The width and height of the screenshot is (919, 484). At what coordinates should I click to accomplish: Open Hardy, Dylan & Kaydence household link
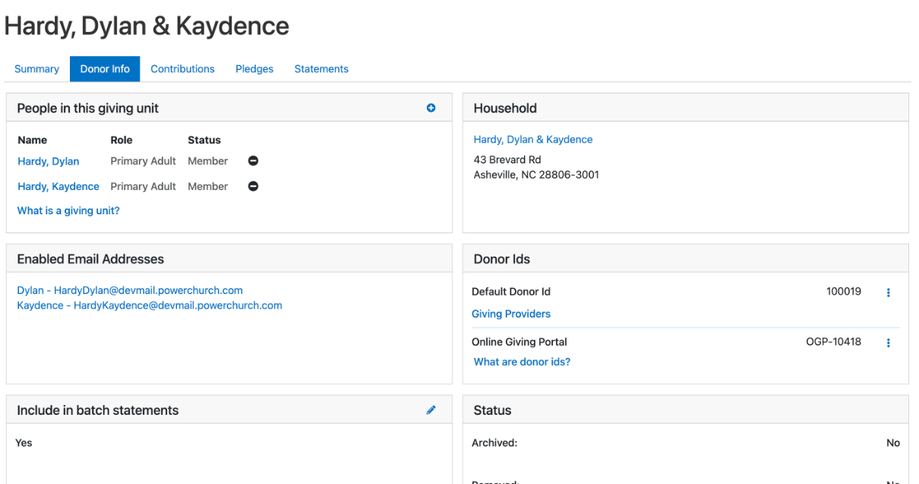click(533, 139)
